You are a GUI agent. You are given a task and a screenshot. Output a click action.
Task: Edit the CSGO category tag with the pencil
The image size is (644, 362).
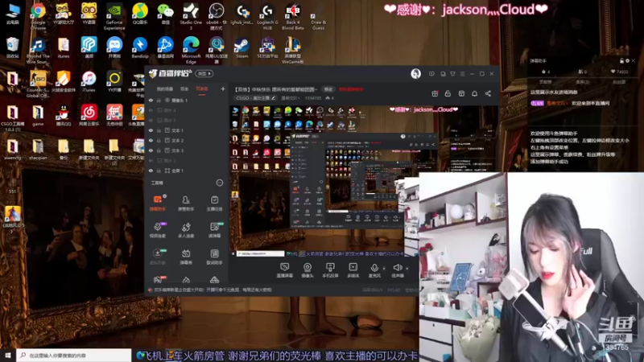[273, 98]
